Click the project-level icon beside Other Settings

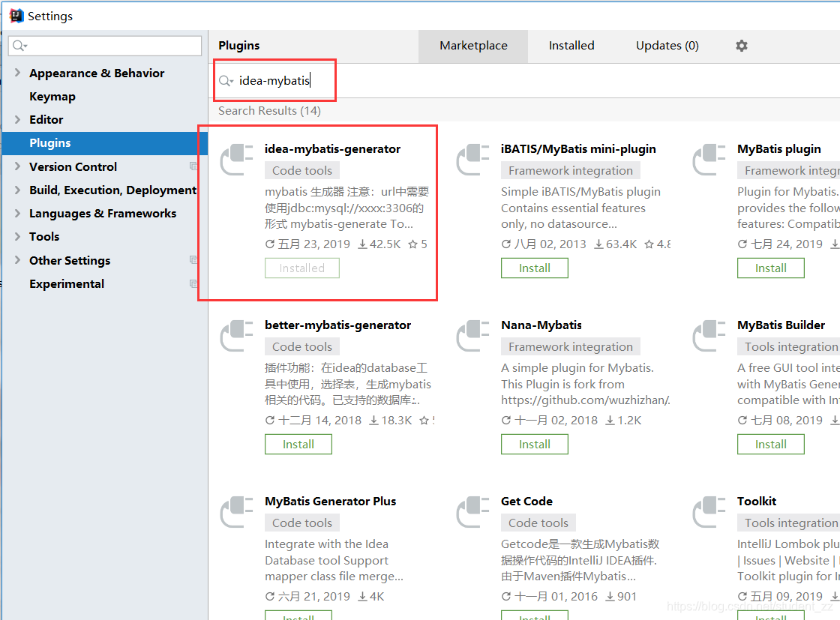[x=193, y=260]
